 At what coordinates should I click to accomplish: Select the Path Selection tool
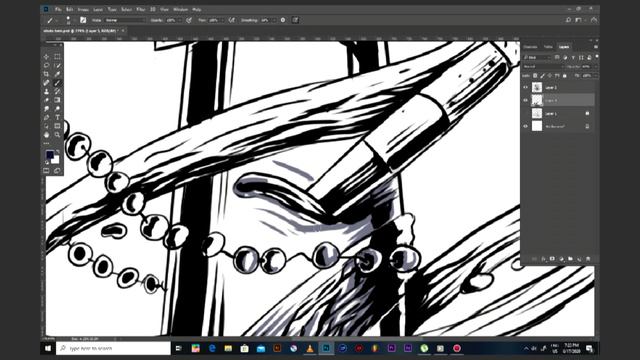click(x=47, y=126)
